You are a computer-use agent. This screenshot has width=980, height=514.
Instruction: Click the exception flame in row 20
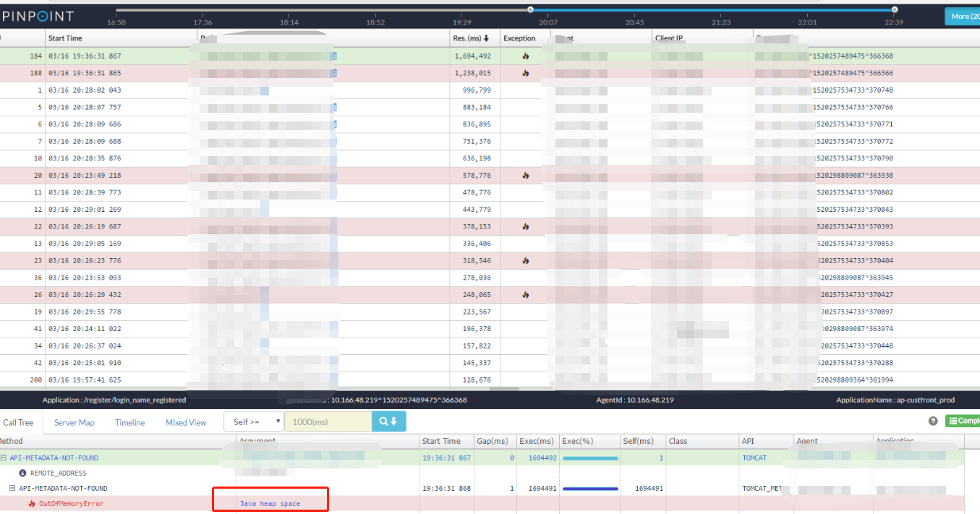(525, 175)
